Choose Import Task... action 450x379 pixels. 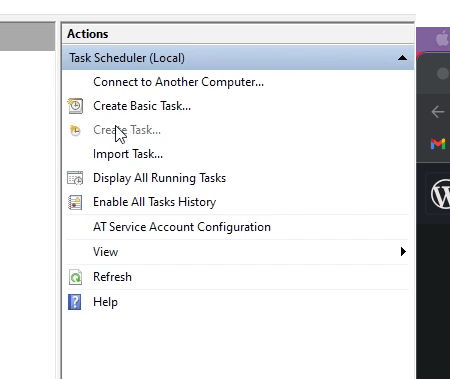(x=128, y=154)
